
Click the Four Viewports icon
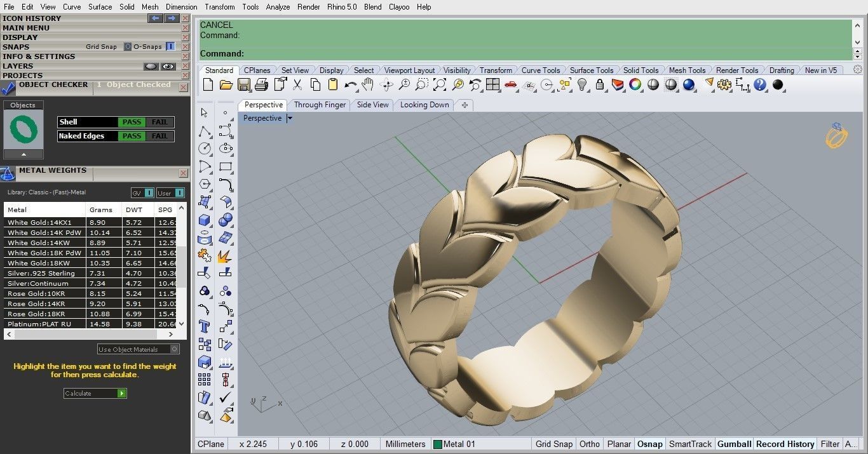(x=492, y=84)
